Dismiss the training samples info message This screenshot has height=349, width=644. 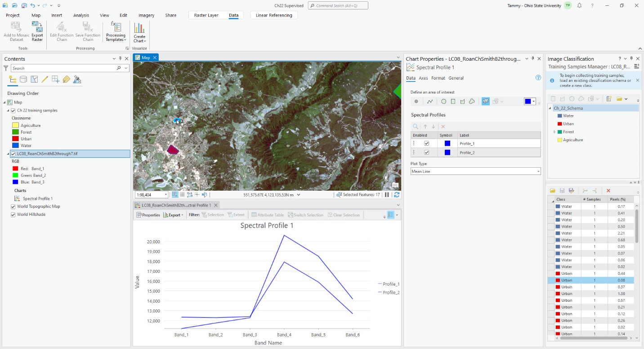(637, 81)
